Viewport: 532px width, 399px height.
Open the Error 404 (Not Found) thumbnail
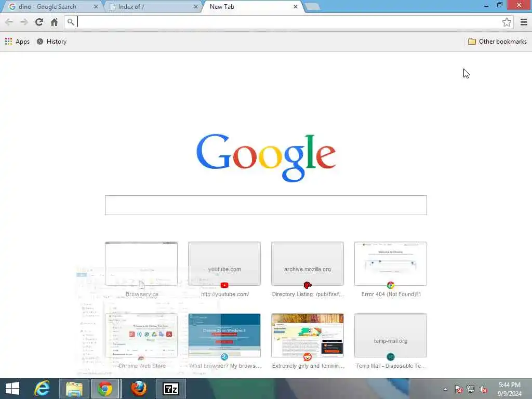pos(391,263)
